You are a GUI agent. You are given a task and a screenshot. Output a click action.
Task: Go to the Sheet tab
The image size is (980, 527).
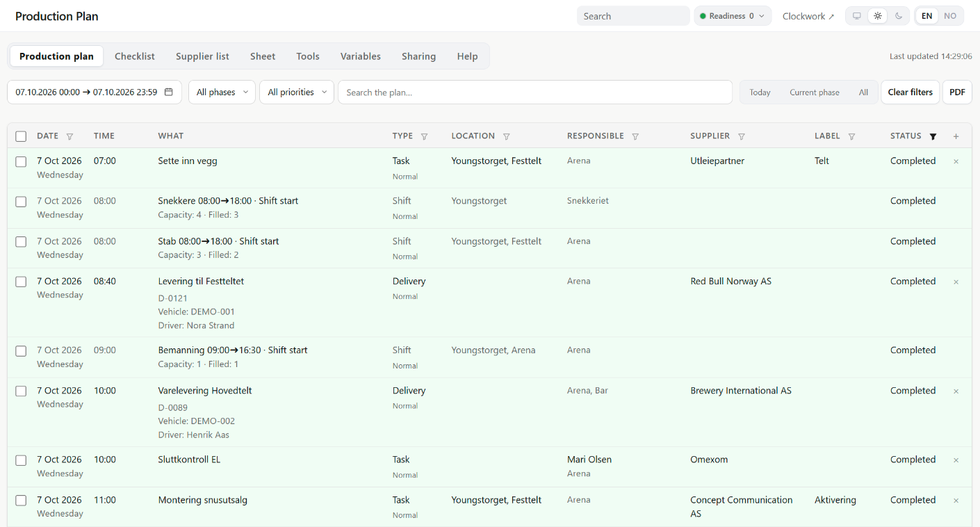pos(263,56)
